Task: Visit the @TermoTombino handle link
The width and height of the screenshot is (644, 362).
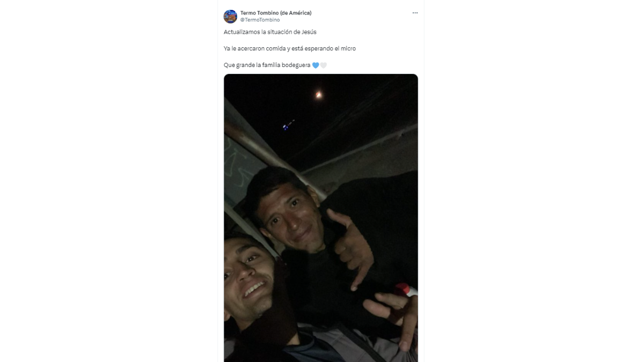Action: 260,20
